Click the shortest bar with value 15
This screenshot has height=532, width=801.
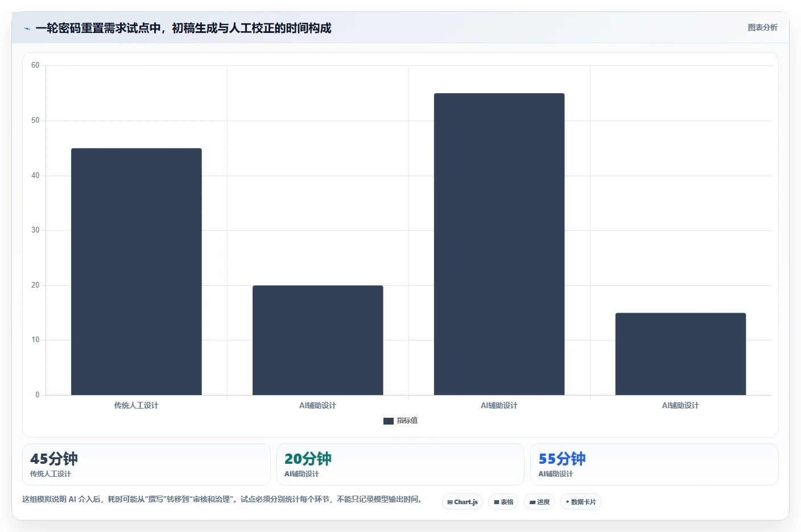pos(680,354)
